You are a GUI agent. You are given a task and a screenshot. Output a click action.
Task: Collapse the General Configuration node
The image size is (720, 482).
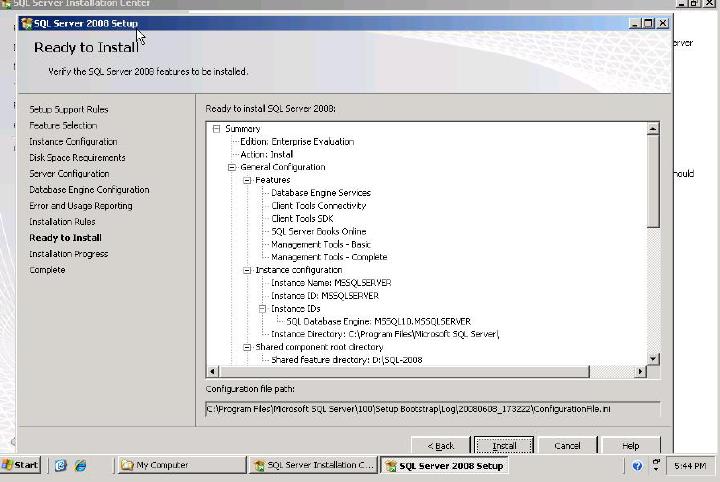pyautogui.click(x=232, y=168)
